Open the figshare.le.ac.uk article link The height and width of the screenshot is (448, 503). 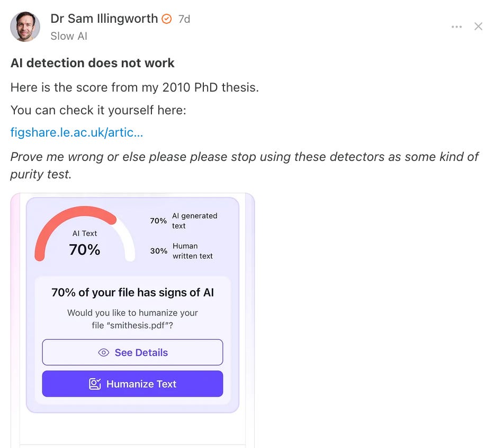coord(77,132)
